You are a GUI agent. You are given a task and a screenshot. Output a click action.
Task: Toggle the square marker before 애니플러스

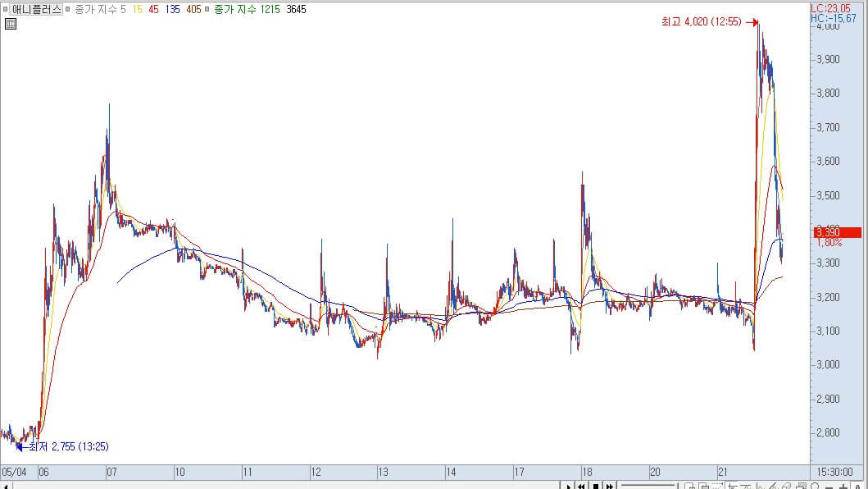(x=5, y=9)
